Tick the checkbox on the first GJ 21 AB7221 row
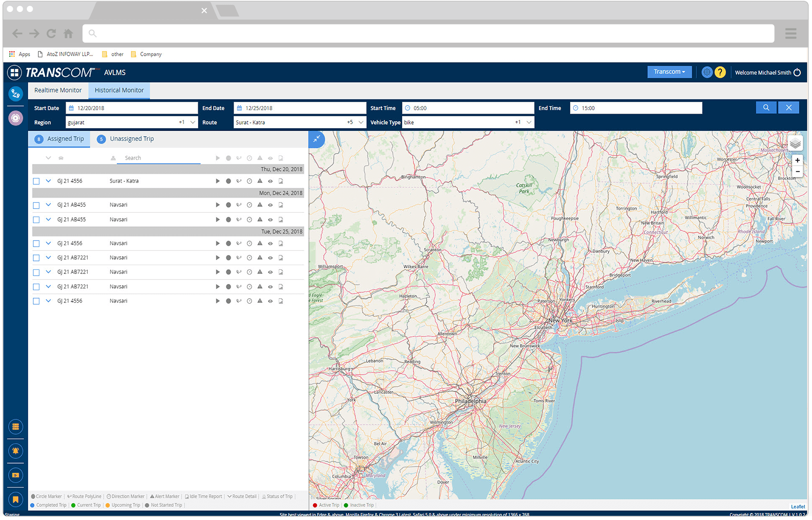 click(x=36, y=258)
